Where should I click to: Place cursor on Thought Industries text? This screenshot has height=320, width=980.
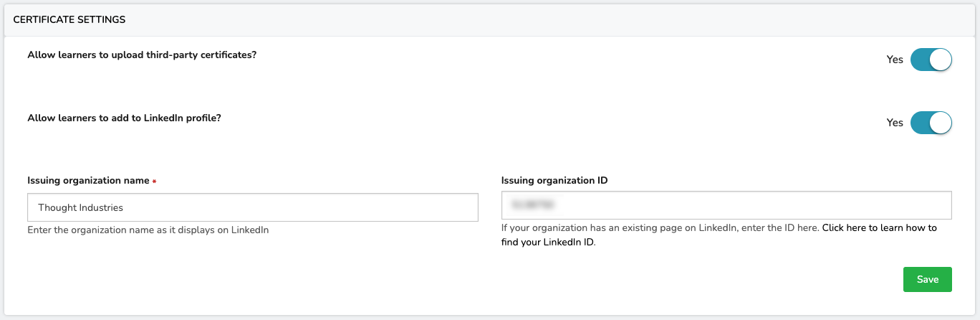[x=81, y=207]
